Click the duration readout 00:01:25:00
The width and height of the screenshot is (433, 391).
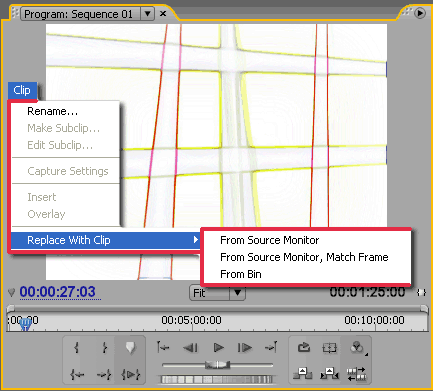367,292
